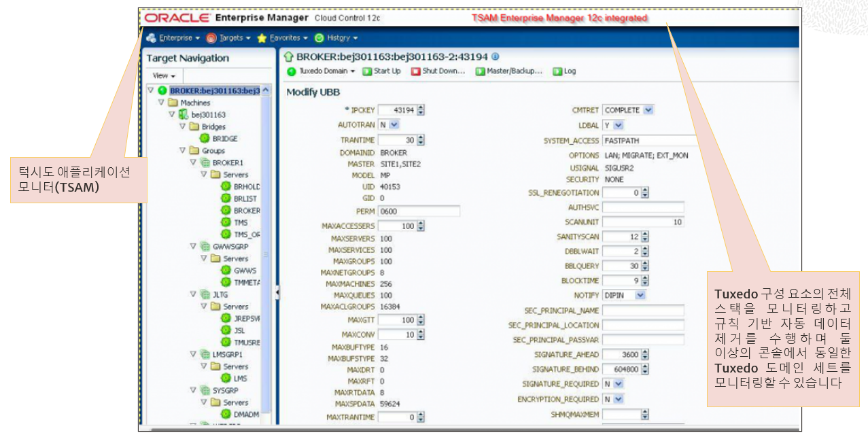The width and height of the screenshot is (868, 433).
Task: Click the IPCKEY spinner arrows
Action: 421,110
